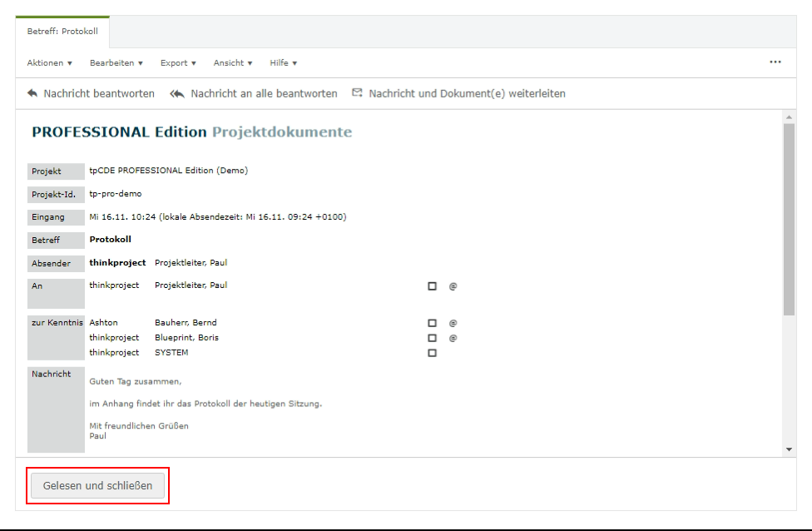Expand the Export dropdown
Screen dimensions: 812x531
tap(178, 63)
